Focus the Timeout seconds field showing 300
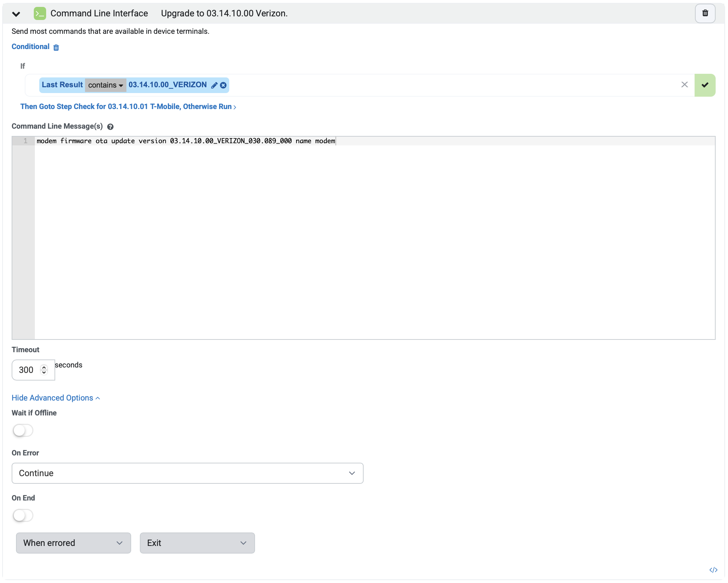Viewport: 728px width, 583px height. click(x=33, y=370)
